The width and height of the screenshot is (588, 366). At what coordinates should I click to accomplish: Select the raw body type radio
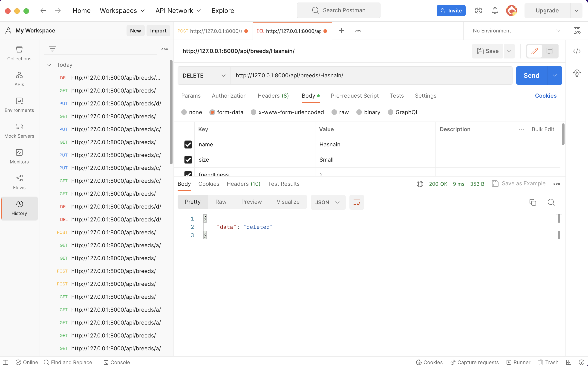[334, 112]
